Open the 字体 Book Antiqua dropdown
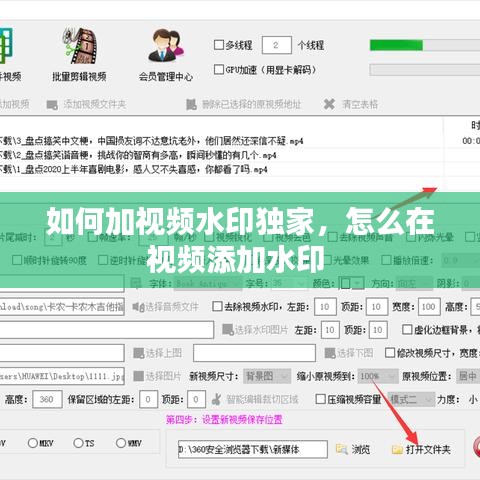 tap(208, 284)
